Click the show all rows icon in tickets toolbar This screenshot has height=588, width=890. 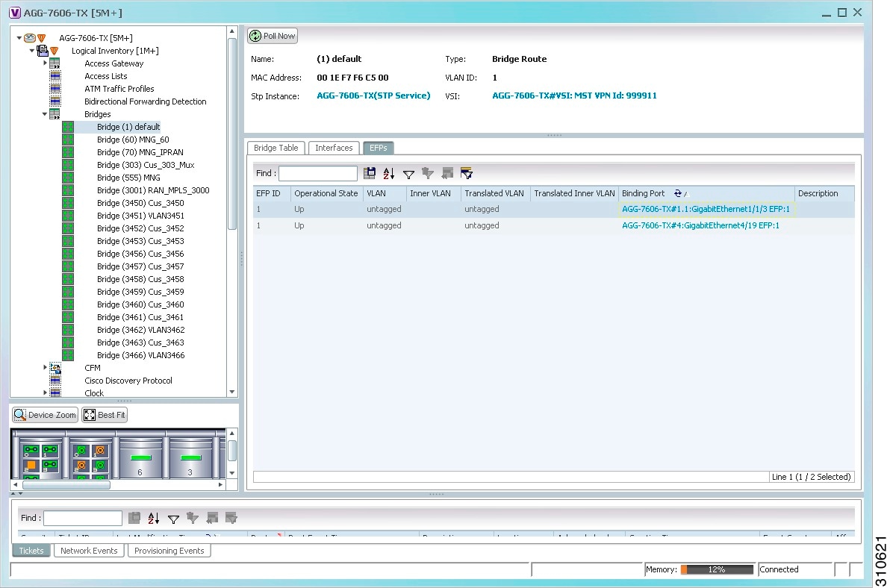coord(212,518)
